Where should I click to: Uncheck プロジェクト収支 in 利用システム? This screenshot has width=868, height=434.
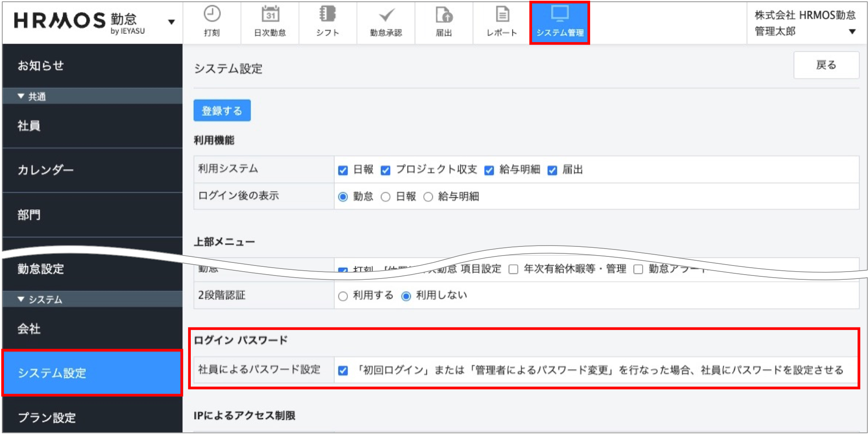click(x=385, y=170)
